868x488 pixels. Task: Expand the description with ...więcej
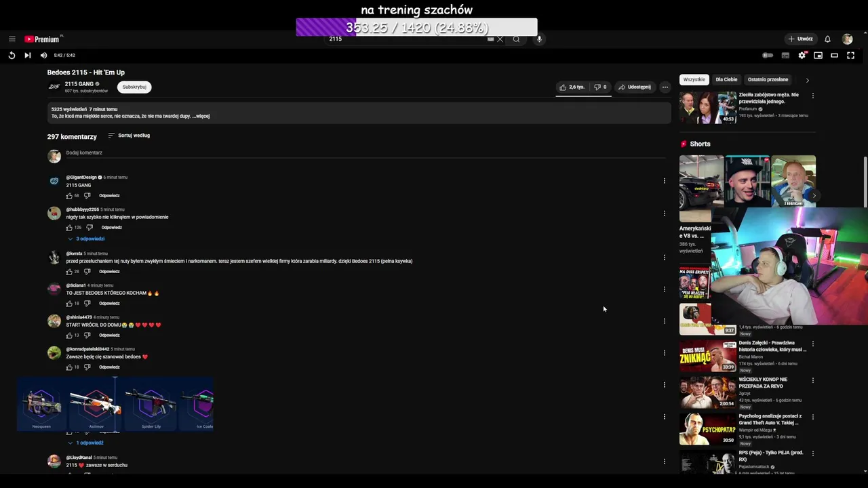pyautogui.click(x=201, y=116)
